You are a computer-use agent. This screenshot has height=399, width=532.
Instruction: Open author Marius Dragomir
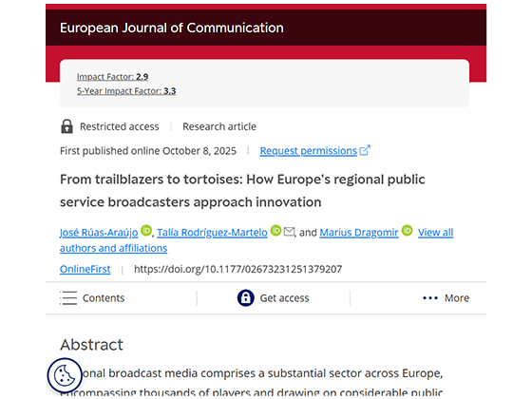tap(359, 233)
